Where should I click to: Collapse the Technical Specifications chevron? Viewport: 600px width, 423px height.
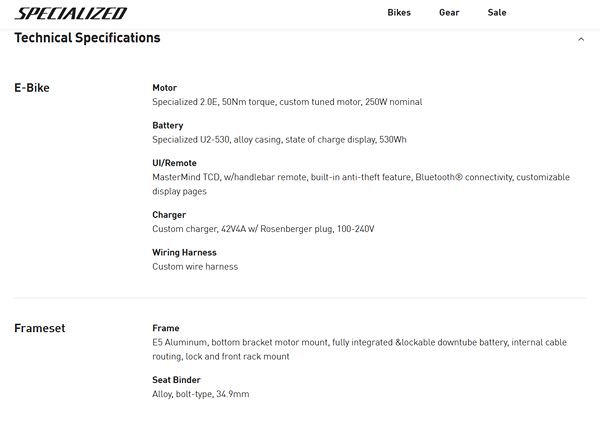coord(581,39)
